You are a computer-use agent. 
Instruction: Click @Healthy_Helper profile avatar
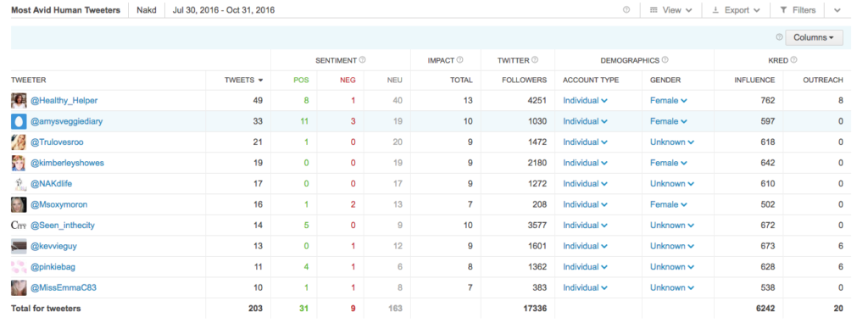point(19,101)
